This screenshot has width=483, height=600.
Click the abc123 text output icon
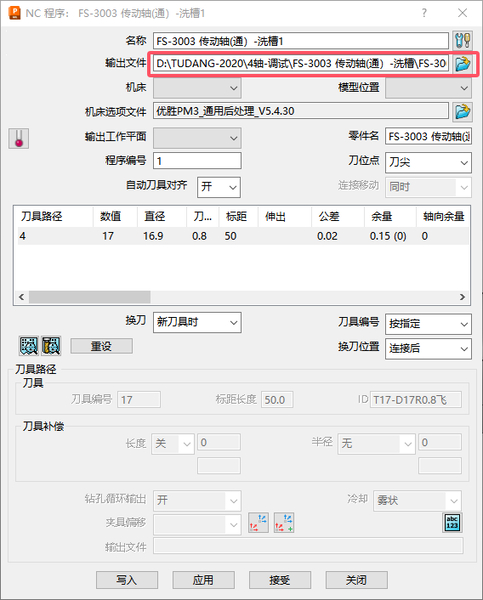pos(452,523)
